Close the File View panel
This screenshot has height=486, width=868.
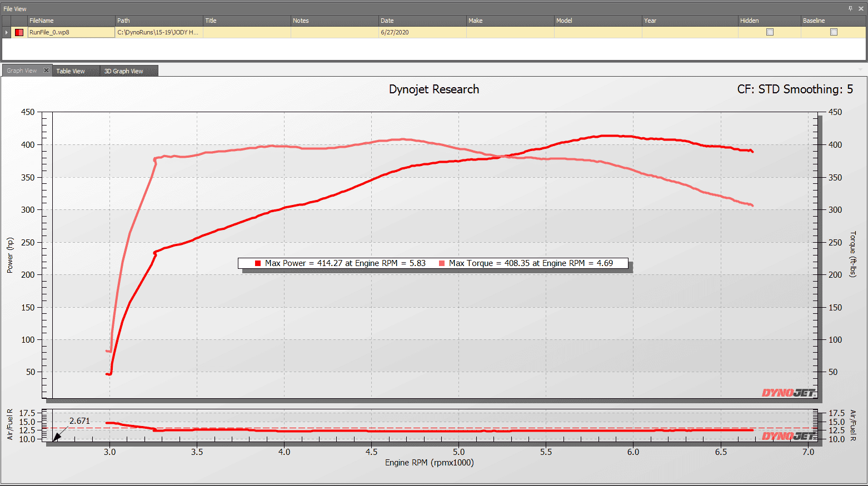tap(861, 8)
